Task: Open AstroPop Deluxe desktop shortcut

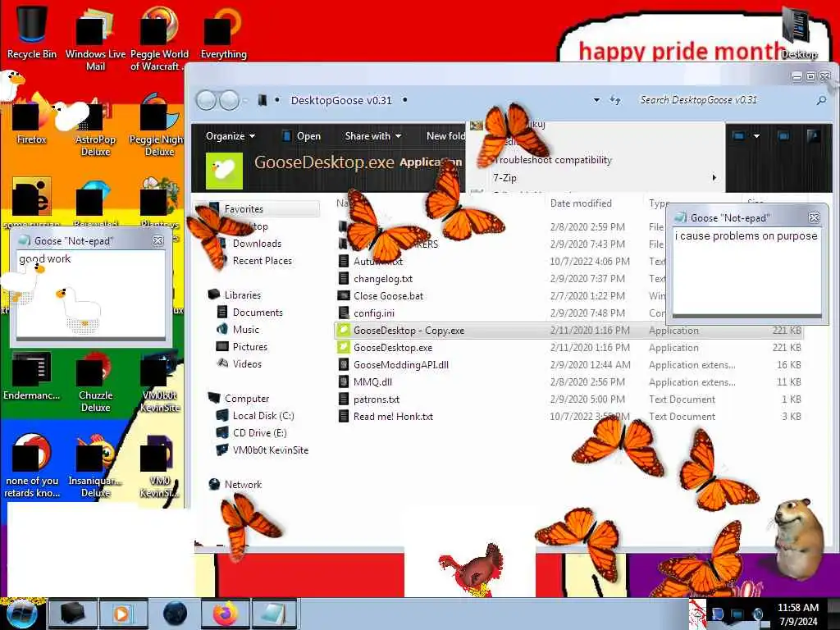Action: click(x=95, y=129)
